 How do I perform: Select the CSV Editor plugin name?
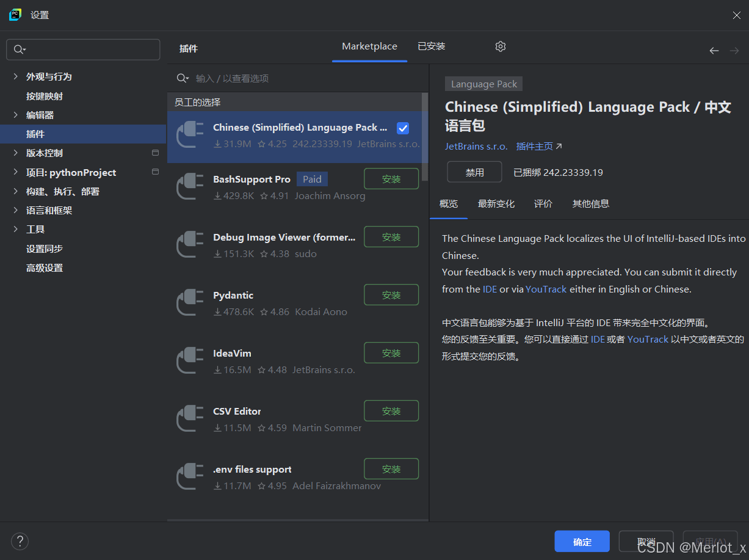pyautogui.click(x=237, y=411)
